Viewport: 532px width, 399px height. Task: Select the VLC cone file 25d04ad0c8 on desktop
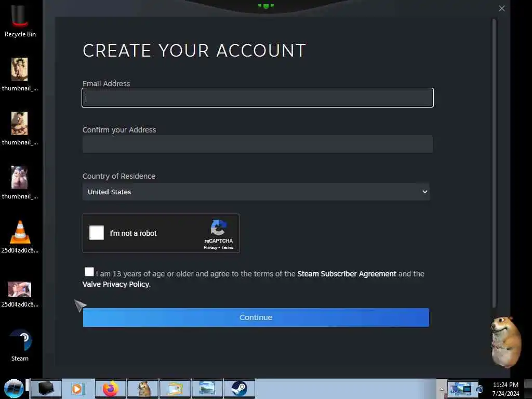20,237
